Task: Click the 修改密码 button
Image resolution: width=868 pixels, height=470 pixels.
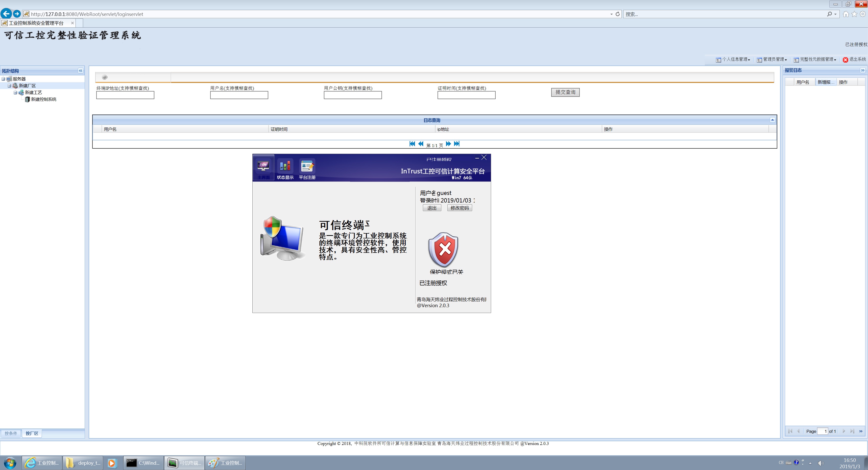Action: click(x=459, y=208)
